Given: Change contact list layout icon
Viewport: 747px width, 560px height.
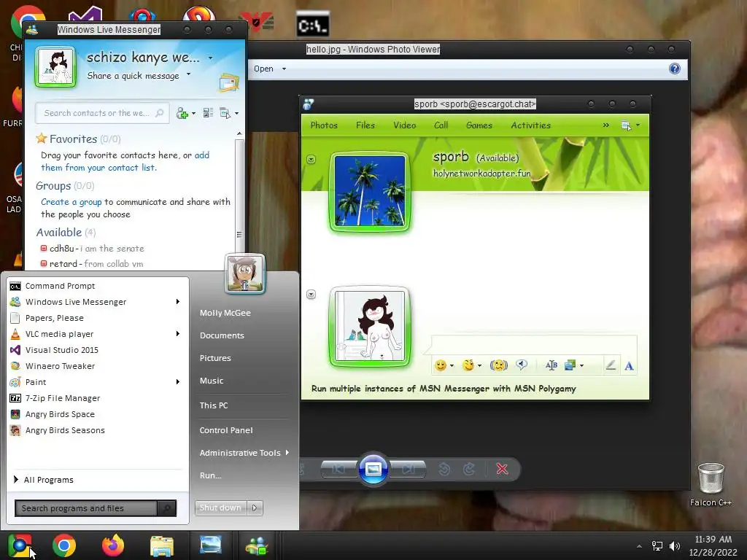Looking at the screenshot, I should (x=208, y=113).
